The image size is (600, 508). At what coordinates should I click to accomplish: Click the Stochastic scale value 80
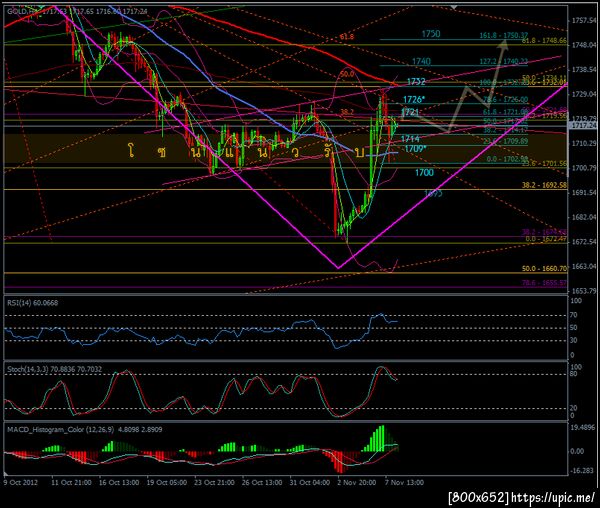pyautogui.click(x=574, y=374)
